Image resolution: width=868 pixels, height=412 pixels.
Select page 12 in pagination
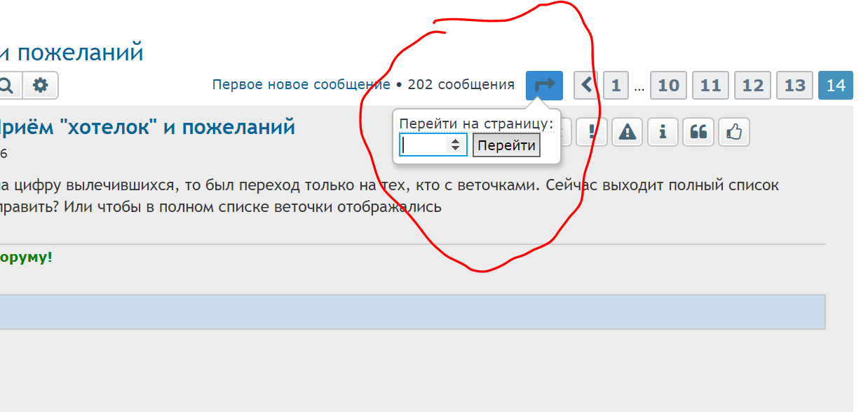pyautogui.click(x=752, y=86)
